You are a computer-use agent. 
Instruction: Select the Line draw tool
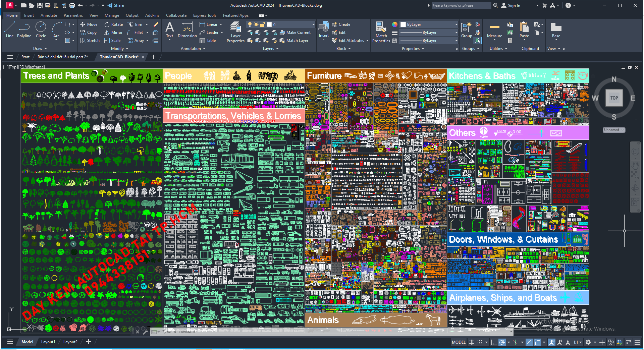pyautogui.click(x=10, y=30)
